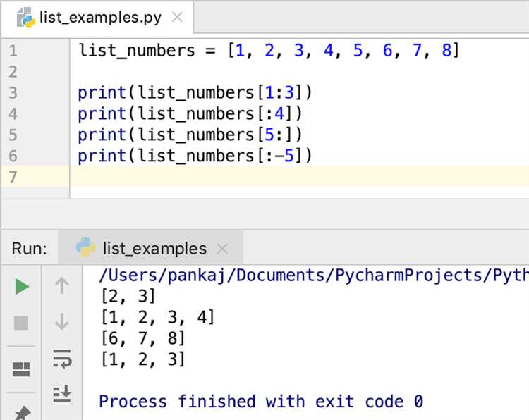Click the list_numbers variable on line 1
The width and height of the screenshot is (529, 420).
coord(136,51)
